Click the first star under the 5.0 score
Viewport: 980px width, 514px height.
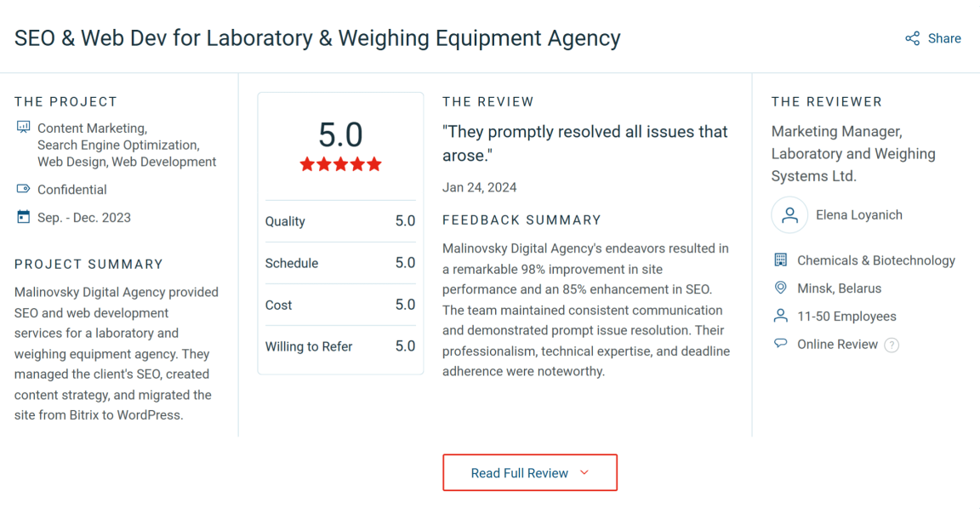[306, 164]
